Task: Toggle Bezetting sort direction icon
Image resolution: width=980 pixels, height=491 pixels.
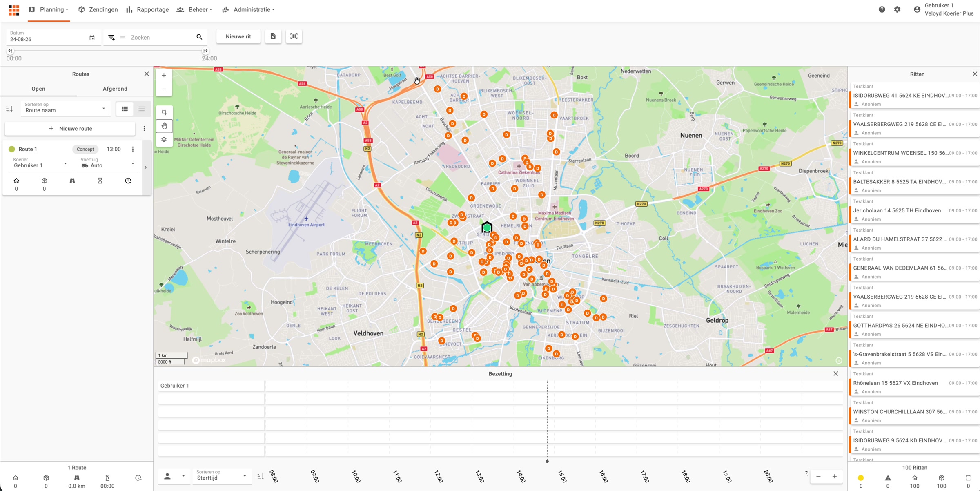Action: (x=261, y=476)
